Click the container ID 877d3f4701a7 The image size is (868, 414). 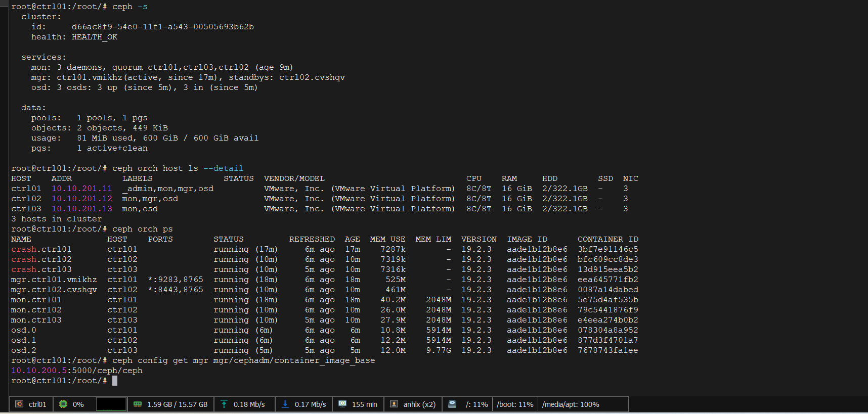coord(608,340)
